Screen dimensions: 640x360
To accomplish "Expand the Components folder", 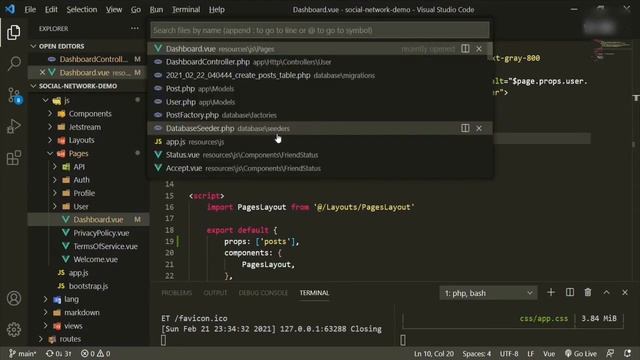I will click(50, 113).
